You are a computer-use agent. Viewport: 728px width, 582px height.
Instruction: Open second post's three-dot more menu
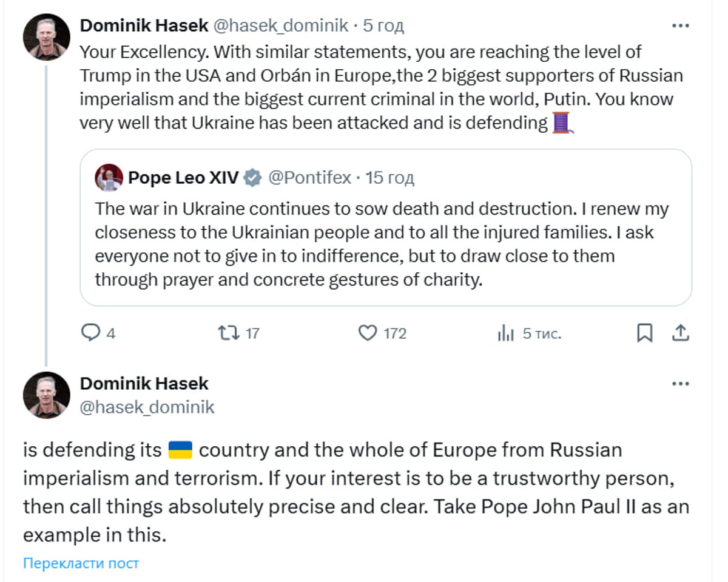point(681,384)
